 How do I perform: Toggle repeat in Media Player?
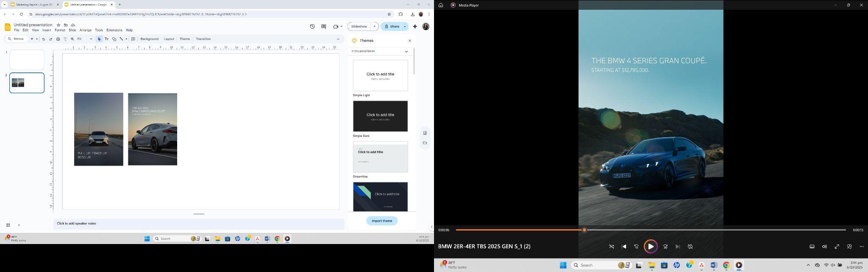[690, 247]
